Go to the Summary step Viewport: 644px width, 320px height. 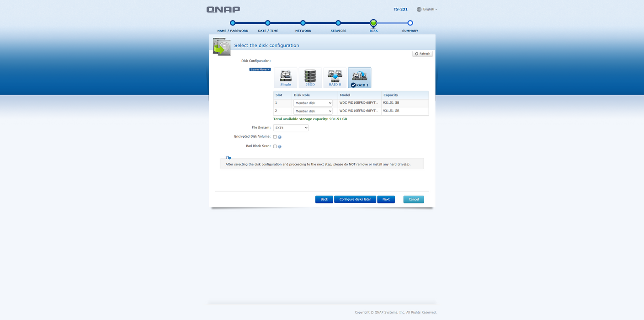pyautogui.click(x=410, y=23)
